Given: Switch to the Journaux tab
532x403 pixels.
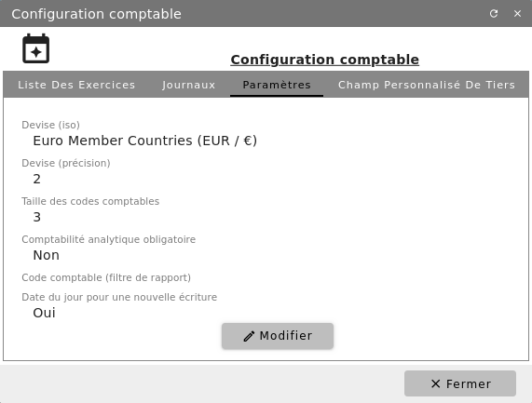Looking at the screenshot, I should point(188,85).
